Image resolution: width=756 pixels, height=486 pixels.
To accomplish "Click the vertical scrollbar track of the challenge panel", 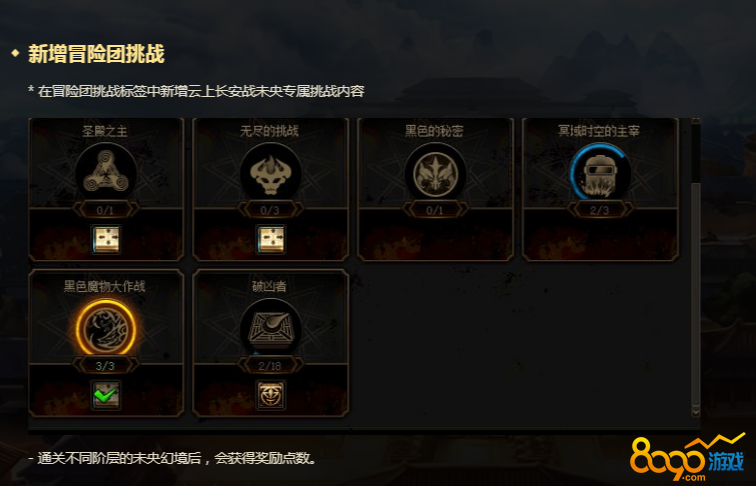I will [695, 267].
